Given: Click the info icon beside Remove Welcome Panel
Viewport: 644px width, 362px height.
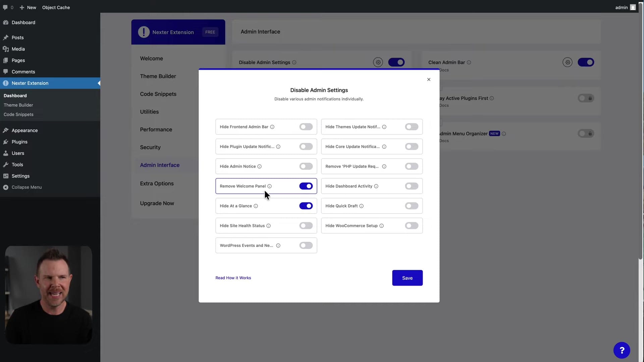Looking at the screenshot, I should [x=269, y=186].
